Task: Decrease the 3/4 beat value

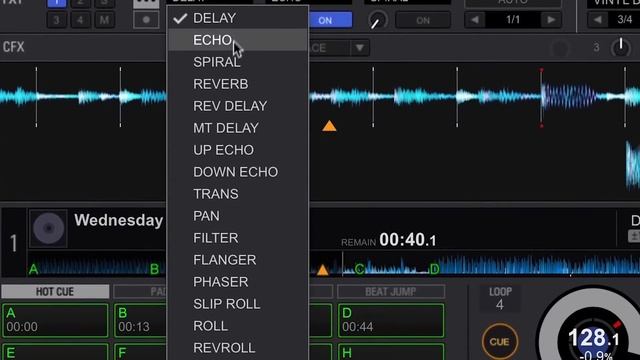Action: tap(598, 20)
